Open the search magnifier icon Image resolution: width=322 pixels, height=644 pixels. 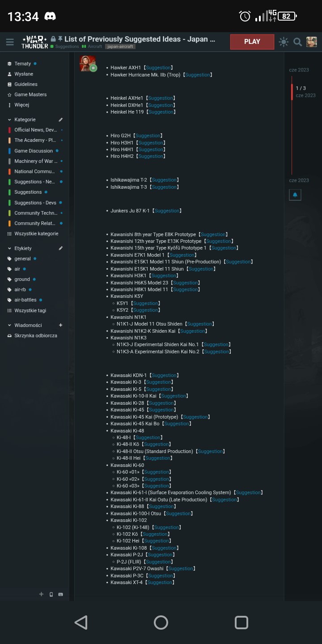(297, 42)
